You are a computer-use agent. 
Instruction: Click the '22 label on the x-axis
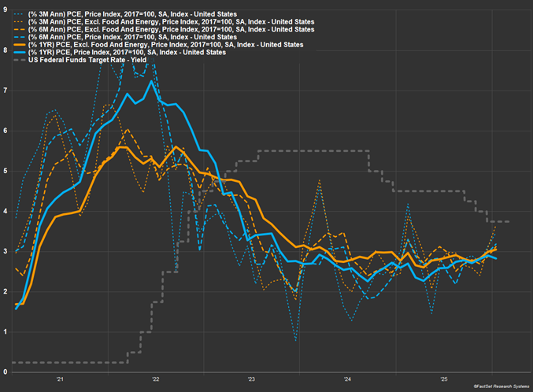coord(155,379)
